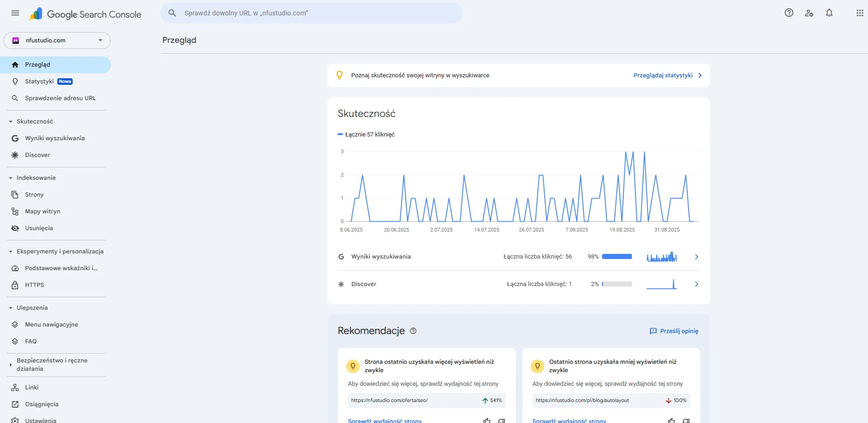
Task: Click Przeglądaj statystyki link
Action: coord(663,75)
